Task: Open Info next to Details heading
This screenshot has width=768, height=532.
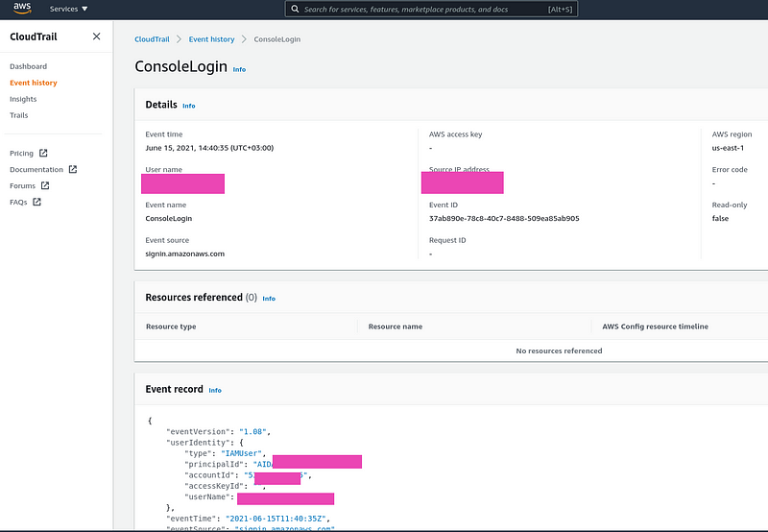Action: pos(188,106)
